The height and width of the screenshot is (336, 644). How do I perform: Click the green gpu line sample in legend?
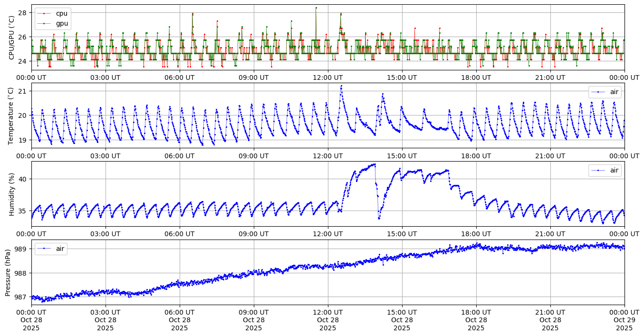44,23
